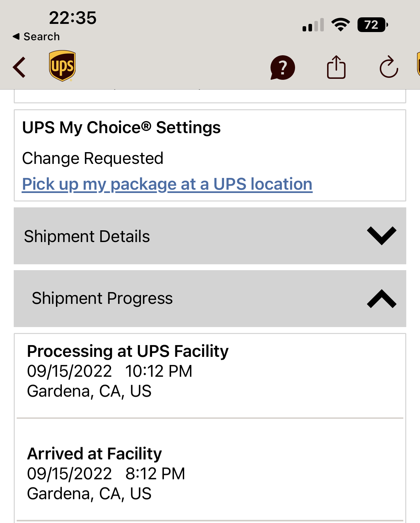This screenshot has height=523, width=420.
Task: Tap the Change Requested status text
Action: point(93,159)
